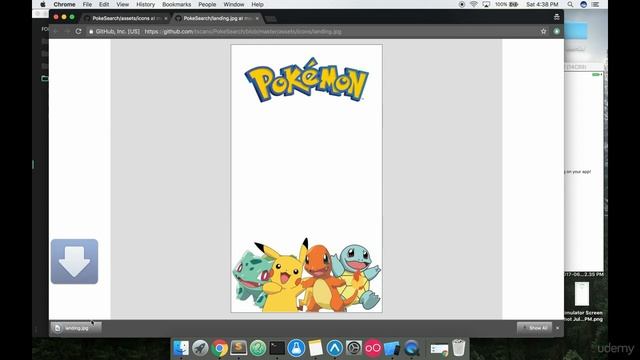This screenshot has width=640, height=360.
Task: Reload the page in Chrome
Action: click(x=78, y=31)
